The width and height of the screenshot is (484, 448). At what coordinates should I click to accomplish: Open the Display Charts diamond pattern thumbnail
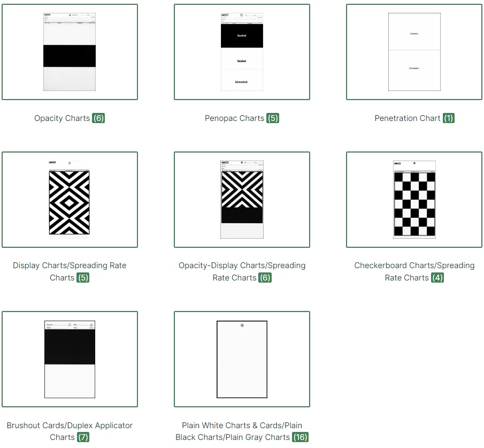click(x=70, y=200)
